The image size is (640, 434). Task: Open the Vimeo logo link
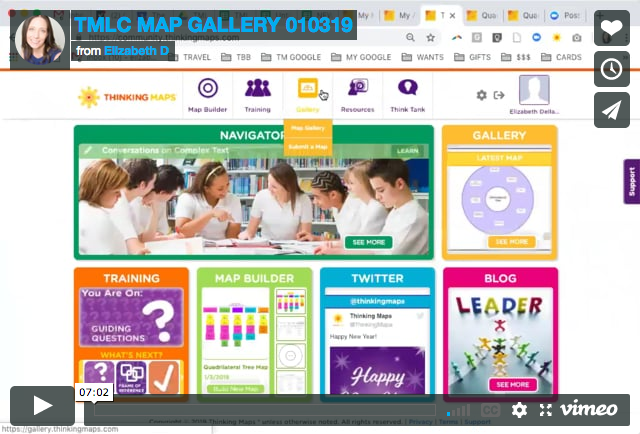click(589, 409)
